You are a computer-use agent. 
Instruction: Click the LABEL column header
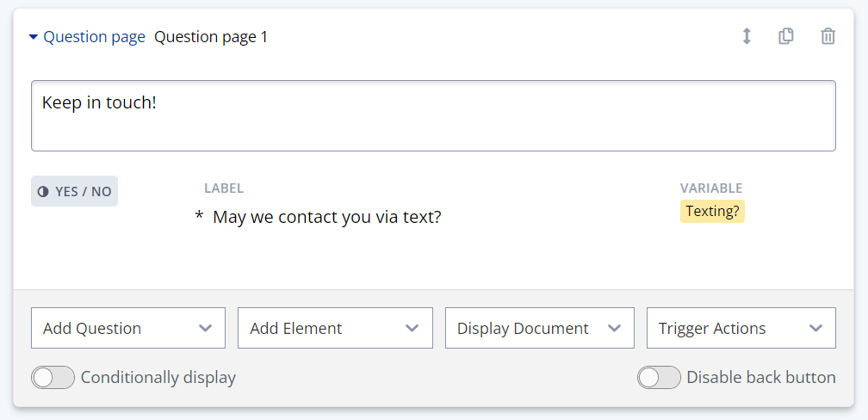pyautogui.click(x=224, y=188)
